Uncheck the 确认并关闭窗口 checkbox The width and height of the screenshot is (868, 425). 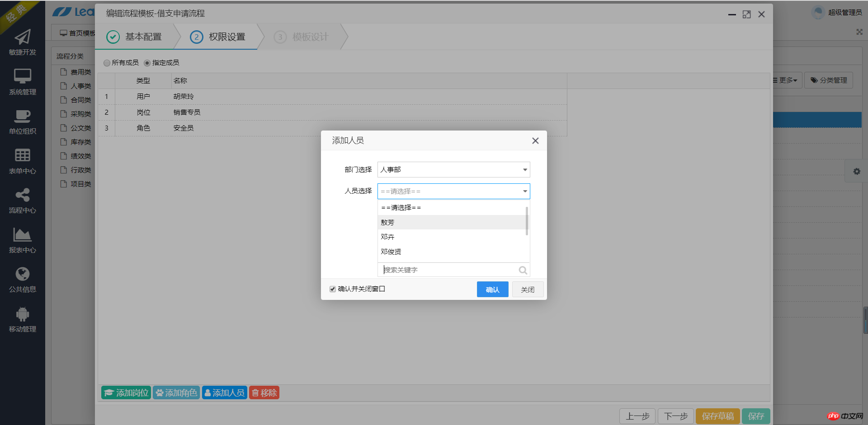click(x=333, y=289)
